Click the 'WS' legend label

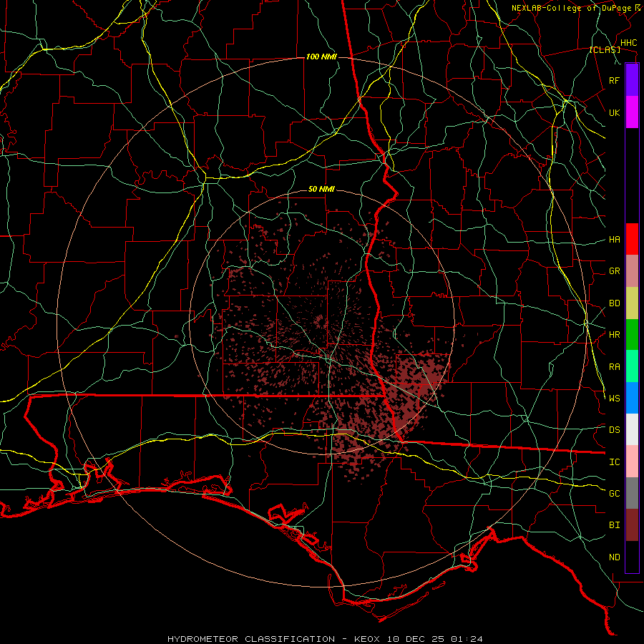coord(614,399)
